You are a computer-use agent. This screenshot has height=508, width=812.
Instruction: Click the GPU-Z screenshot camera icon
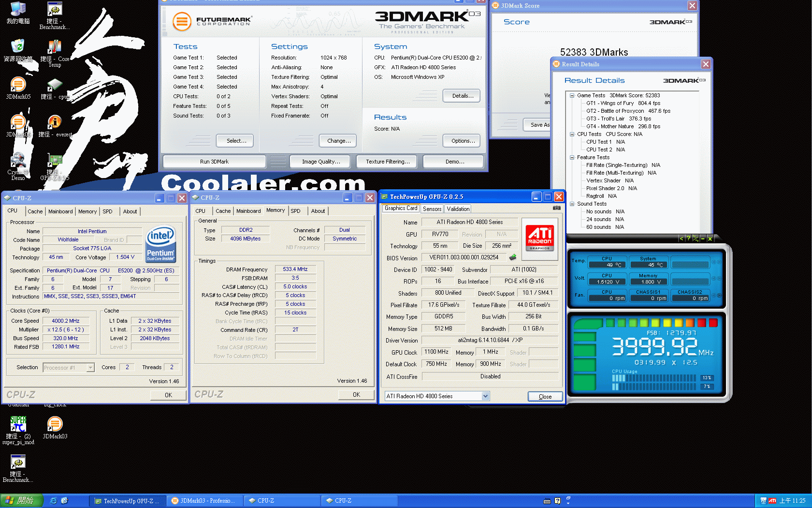click(557, 208)
